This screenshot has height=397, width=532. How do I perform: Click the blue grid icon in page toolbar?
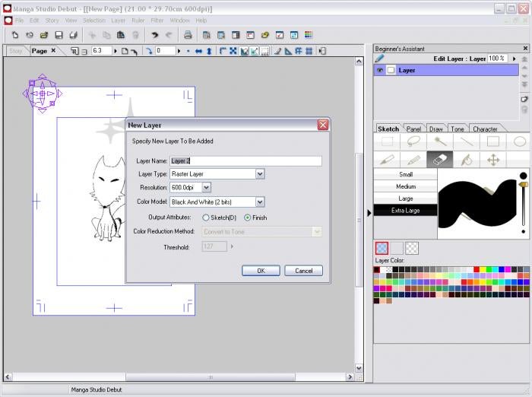[309, 51]
